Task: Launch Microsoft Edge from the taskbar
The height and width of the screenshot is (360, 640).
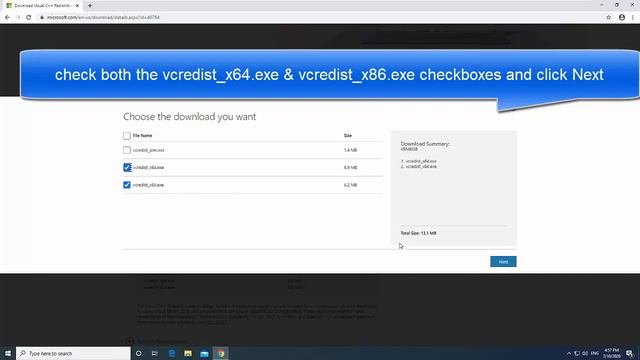Action: pos(172,353)
